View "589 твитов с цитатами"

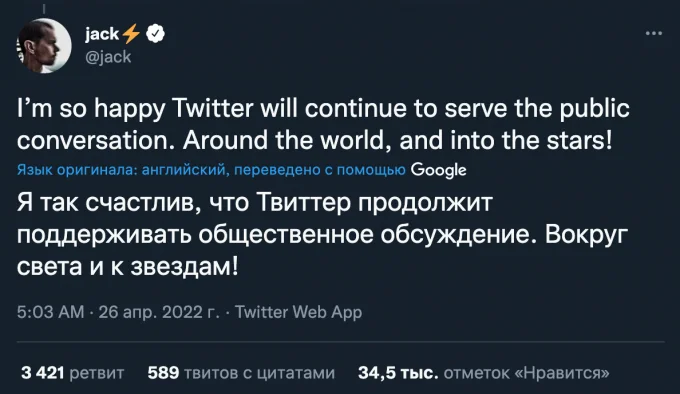tap(241, 373)
